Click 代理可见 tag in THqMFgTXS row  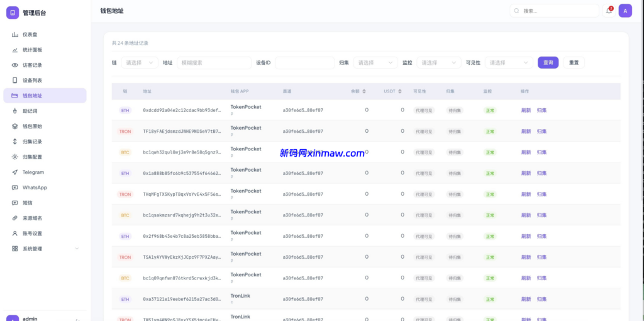tap(424, 194)
